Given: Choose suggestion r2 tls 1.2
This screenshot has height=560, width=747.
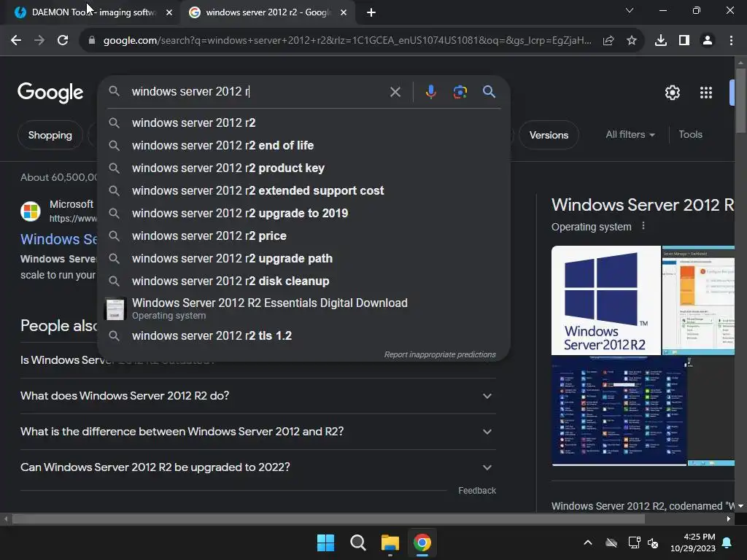Looking at the screenshot, I should 304,335.
